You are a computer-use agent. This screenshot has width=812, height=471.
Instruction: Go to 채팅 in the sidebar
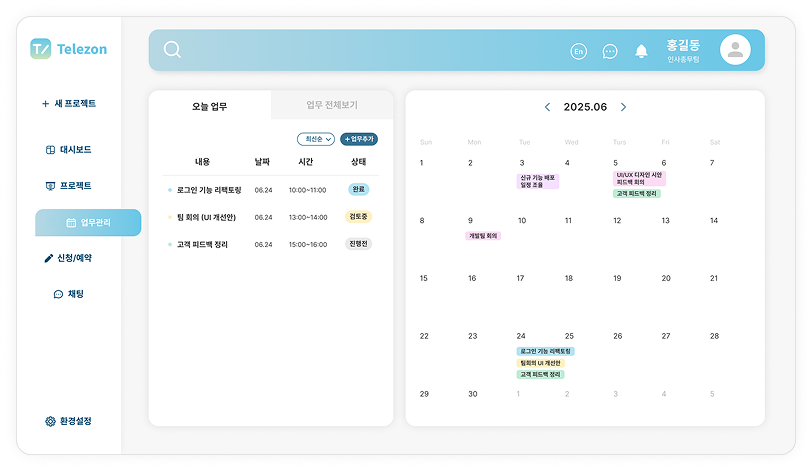(68, 294)
